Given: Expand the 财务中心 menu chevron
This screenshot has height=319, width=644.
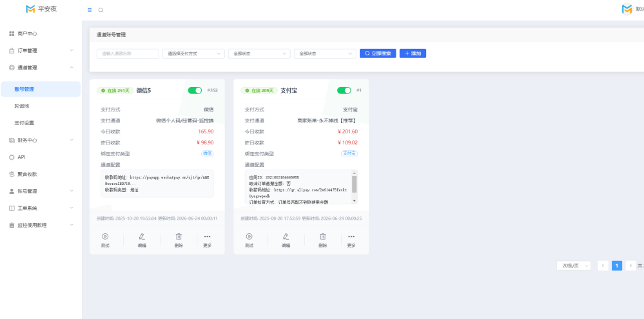Looking at the screenshot, I should coord(72,140).
